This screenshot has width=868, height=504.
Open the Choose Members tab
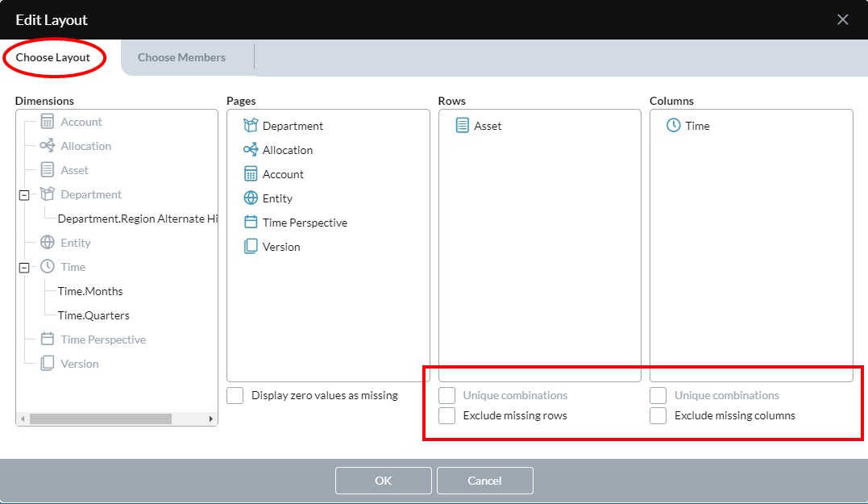pyautogui.click(x=181, y=57)
